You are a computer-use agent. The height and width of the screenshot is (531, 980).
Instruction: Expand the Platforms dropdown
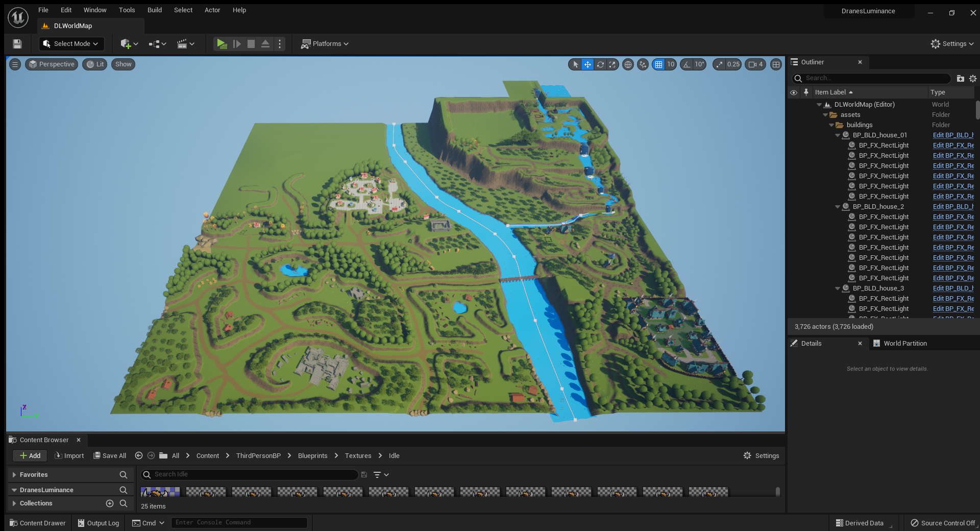coord(325,44)
